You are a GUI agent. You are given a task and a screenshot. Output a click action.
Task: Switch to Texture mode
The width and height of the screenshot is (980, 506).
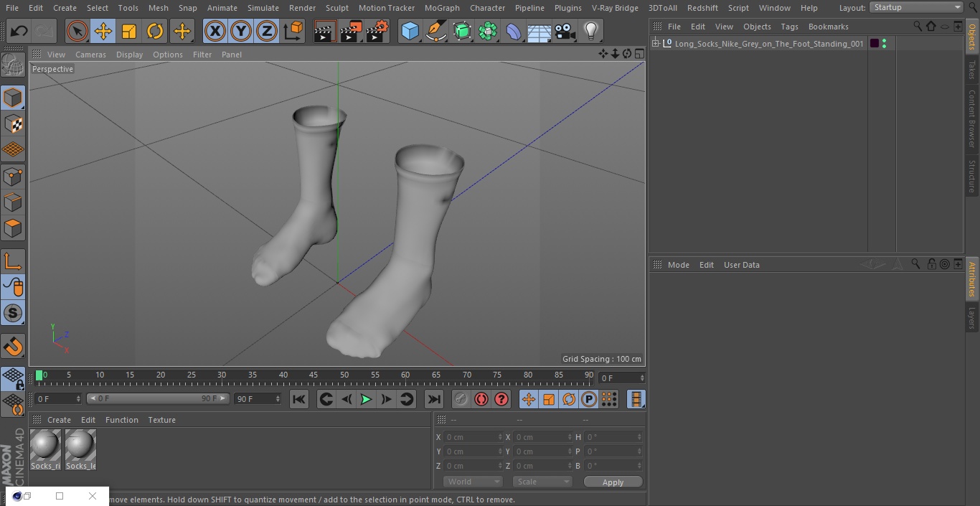(x=13, y=123)
